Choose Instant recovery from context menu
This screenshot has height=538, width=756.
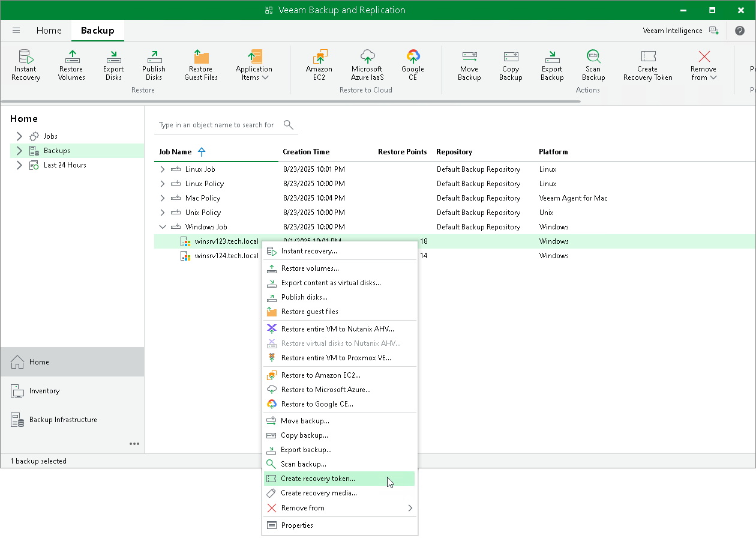coord(340,251)
